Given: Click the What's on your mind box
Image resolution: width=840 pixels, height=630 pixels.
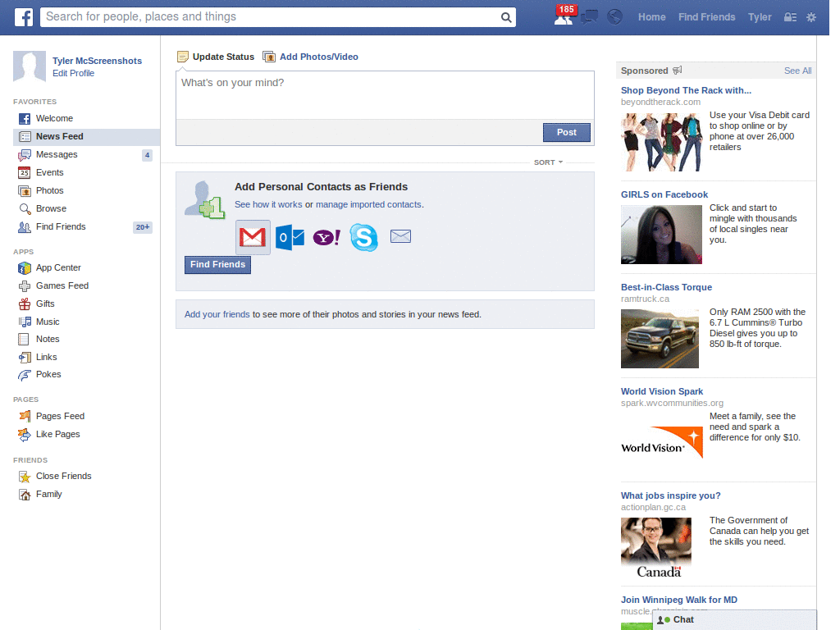Looking at the screenshot, I should [x=385, y=95].
